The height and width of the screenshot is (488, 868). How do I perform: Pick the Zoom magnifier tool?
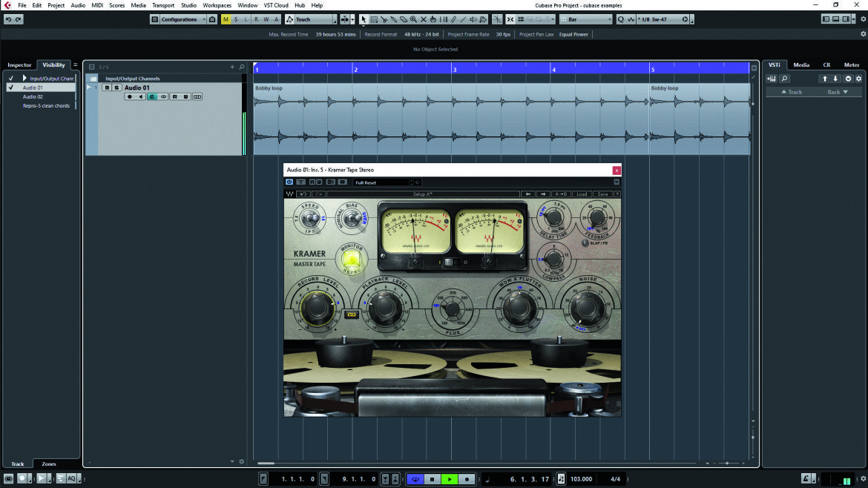(x=413, y=19)
